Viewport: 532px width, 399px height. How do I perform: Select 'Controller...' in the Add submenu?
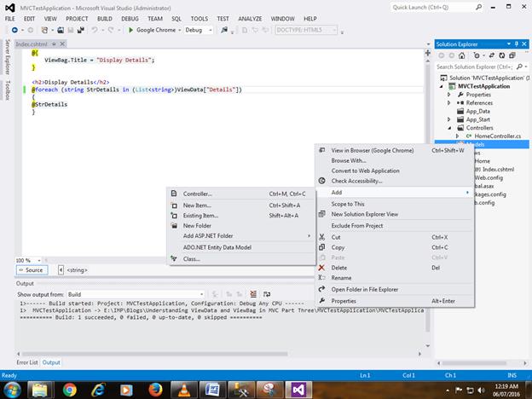tap(198, 194)
